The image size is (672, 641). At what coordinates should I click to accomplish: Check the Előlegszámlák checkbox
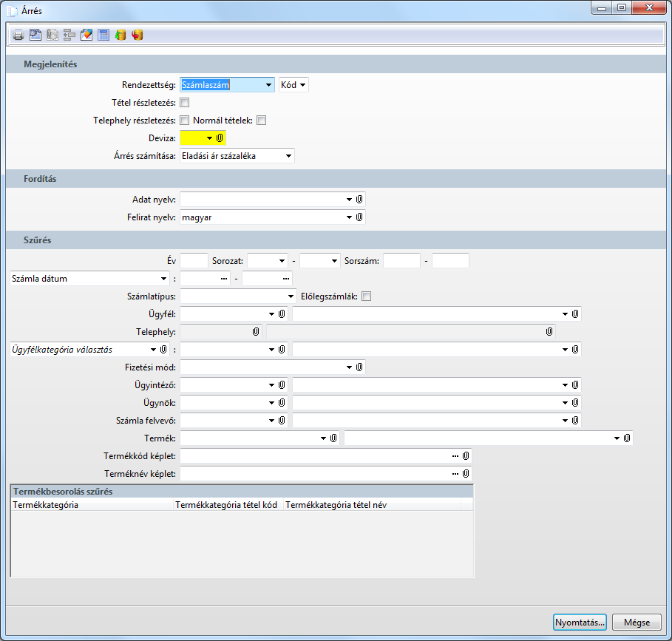click(366, 296)
